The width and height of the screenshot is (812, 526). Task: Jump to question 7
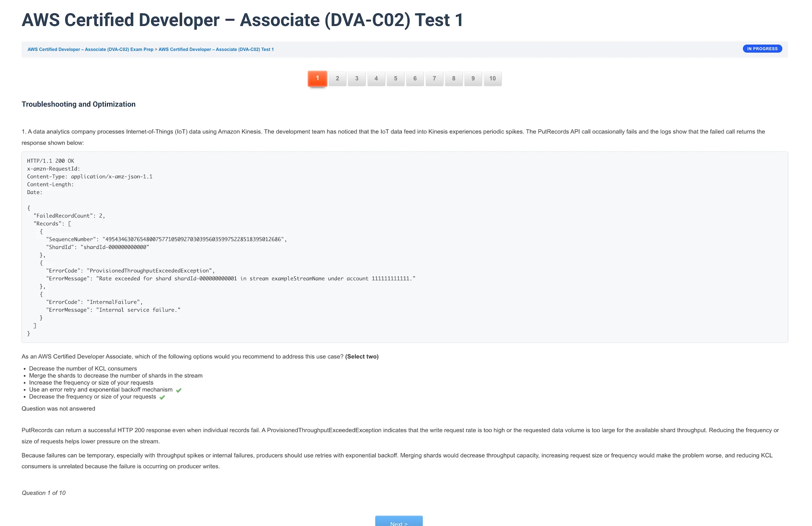[435, 78]
